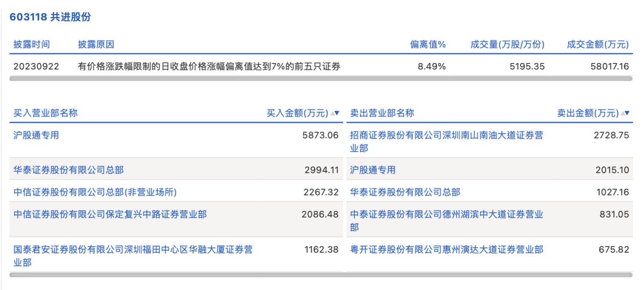
Task: Open the 603118 共进股份 stock title link
Action: point(50,17)
